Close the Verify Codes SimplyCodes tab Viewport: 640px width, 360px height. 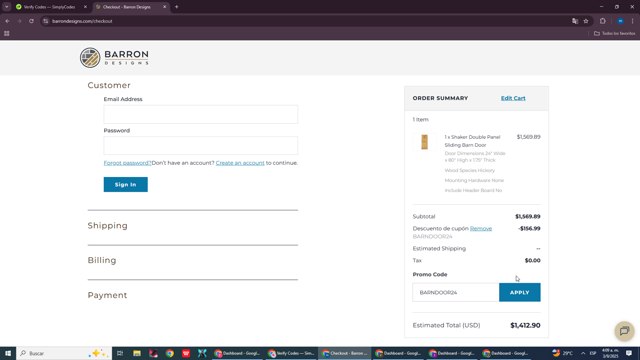(85, 7)
